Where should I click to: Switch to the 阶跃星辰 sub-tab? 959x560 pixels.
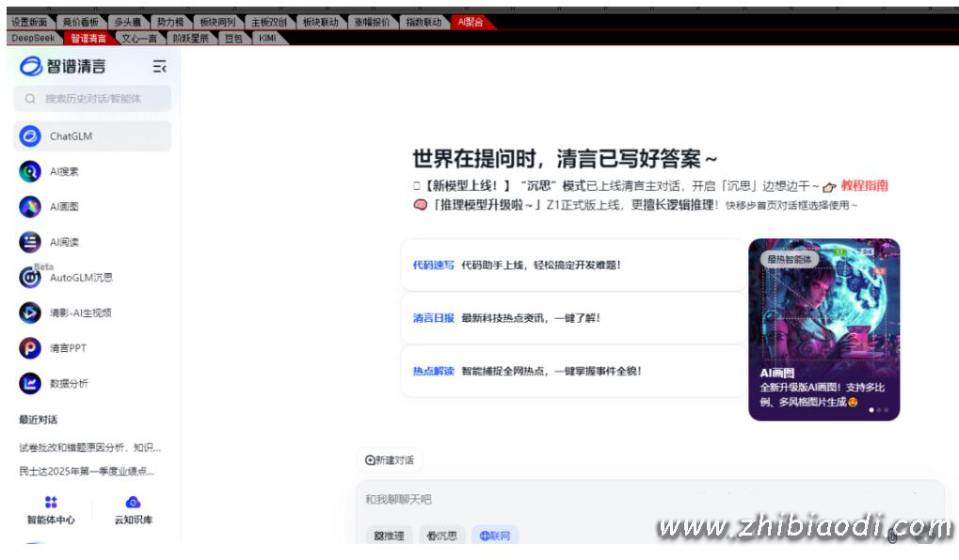(191, 38)
